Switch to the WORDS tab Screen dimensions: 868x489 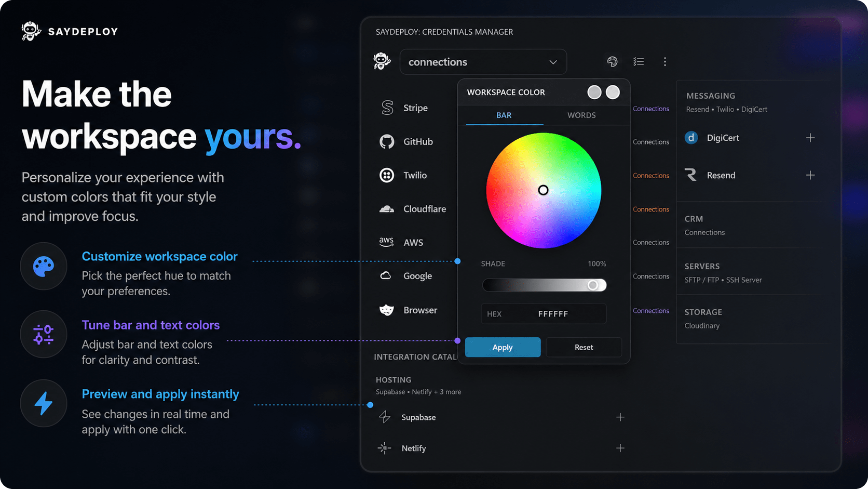coord(581,115)
